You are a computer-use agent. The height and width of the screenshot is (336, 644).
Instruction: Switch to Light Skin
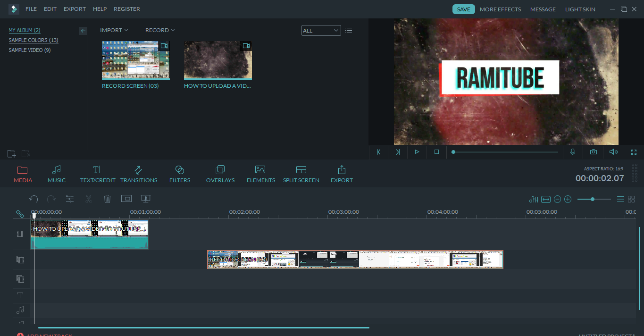coord(580,9)
